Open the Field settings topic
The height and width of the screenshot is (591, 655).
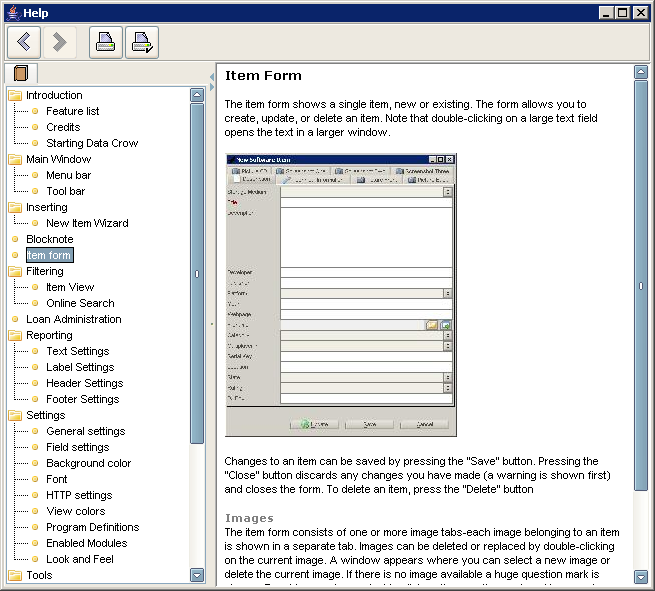(78, 447)
